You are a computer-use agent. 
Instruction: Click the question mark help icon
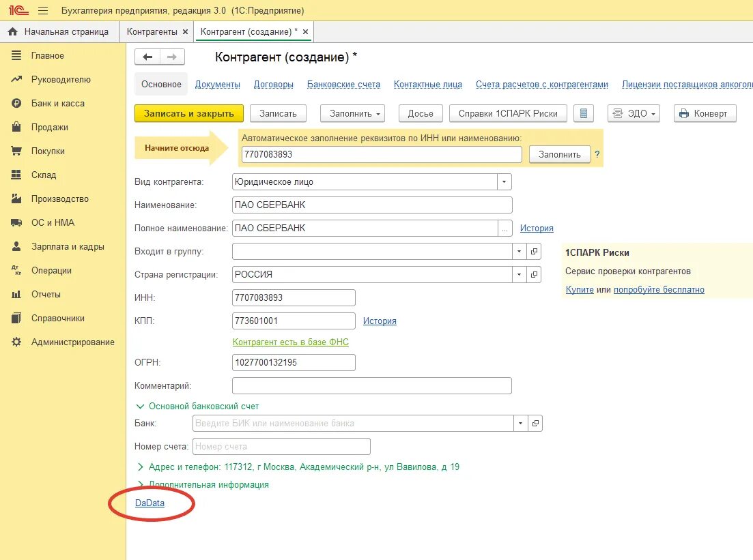pyautogui.click(x=597, y=155)
